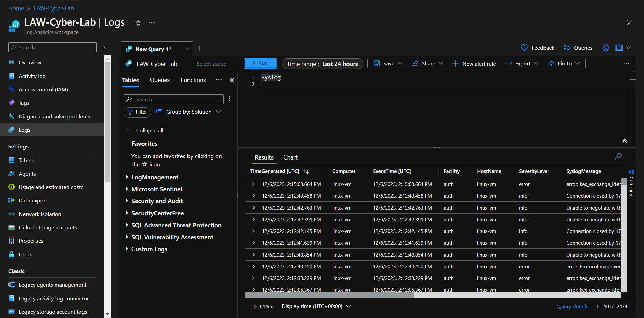Open Usage and estimated costs
The width and height of the screenshot is (644, 318).
(51, 187)
